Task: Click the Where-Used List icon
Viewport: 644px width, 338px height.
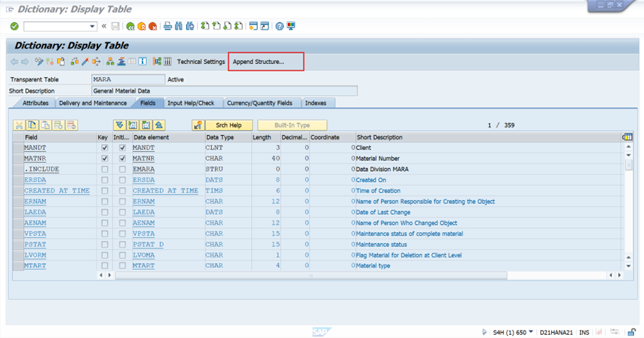Action: coord(96,62)
